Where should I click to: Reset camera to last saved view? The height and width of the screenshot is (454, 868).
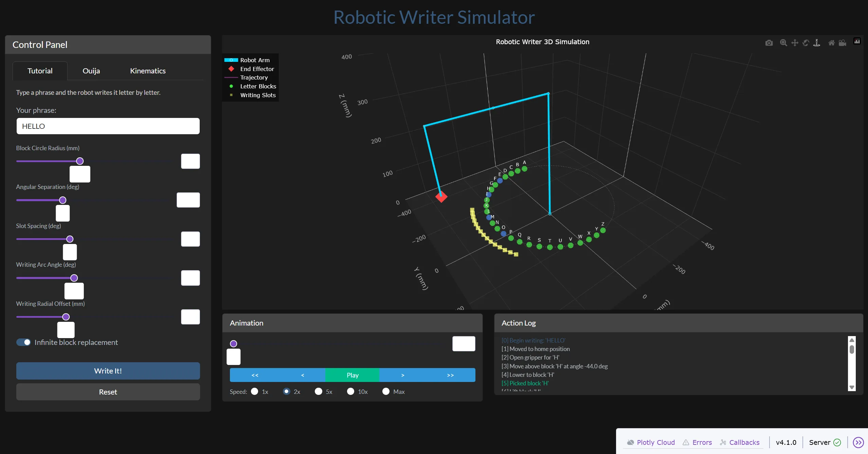843,42
